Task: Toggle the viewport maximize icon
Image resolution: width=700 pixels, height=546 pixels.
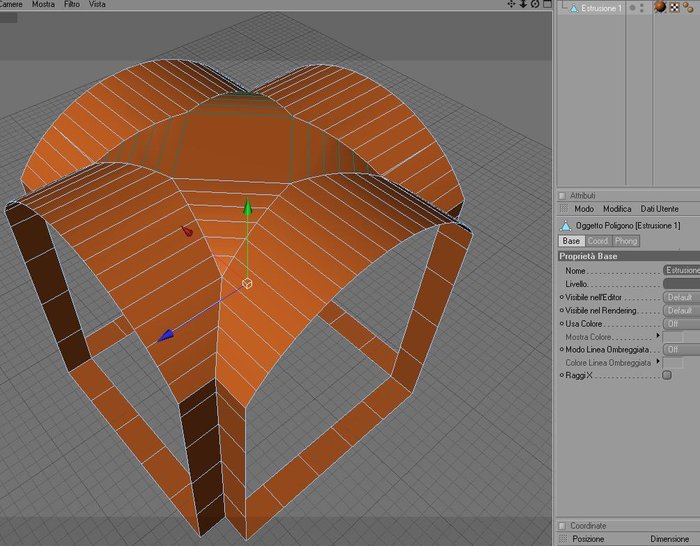Action: (x=547, y=4)
